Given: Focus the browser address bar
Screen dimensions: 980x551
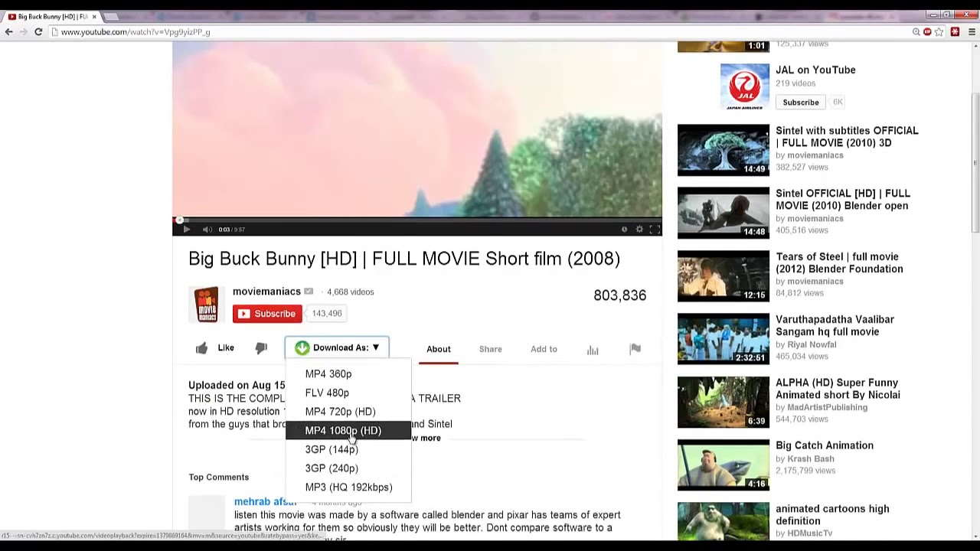Looking at the screenshot, I should pyautogui.click(x=482, y=32).
